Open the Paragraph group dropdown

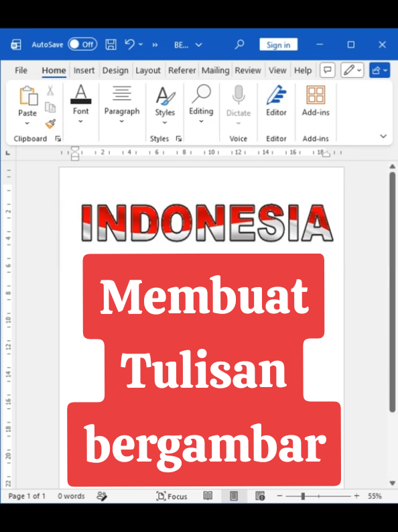point(121,103)
